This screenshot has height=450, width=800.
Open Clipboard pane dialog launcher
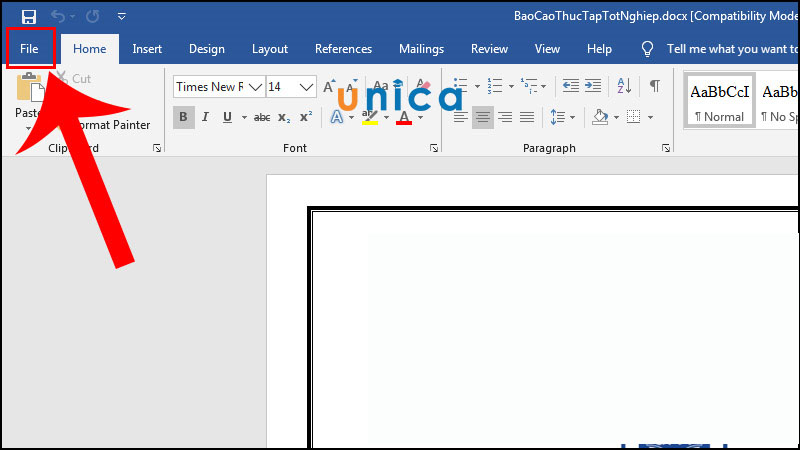[157, 148]
